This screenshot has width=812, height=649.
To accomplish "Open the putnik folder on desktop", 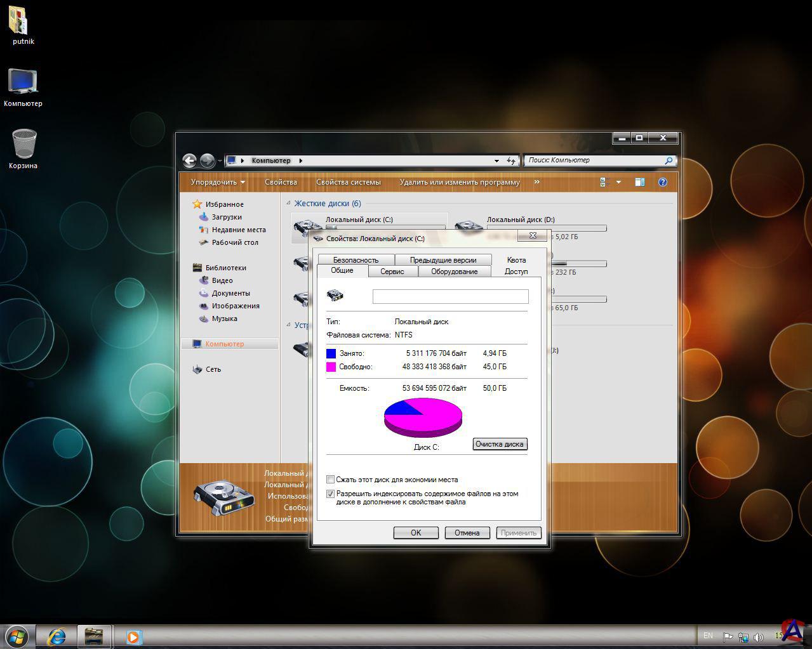I will (19, 23).
